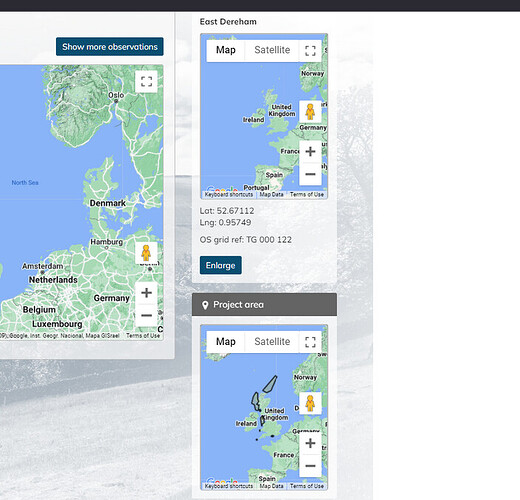The width and height of the screenshot is (520, 500).
Task: Toggle fullscreen on East Dereham map
Action: [310, 51]
